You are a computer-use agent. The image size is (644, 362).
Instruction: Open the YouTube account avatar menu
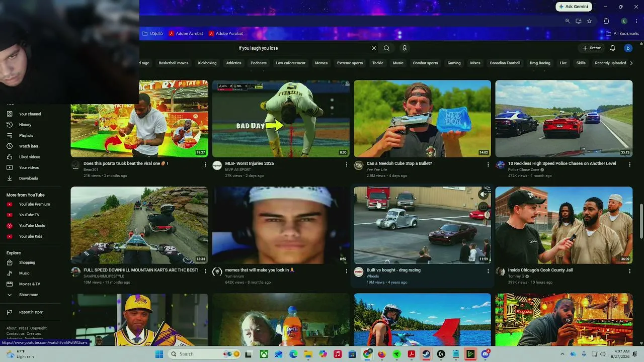pyautogui.click(x=628, y=48)
